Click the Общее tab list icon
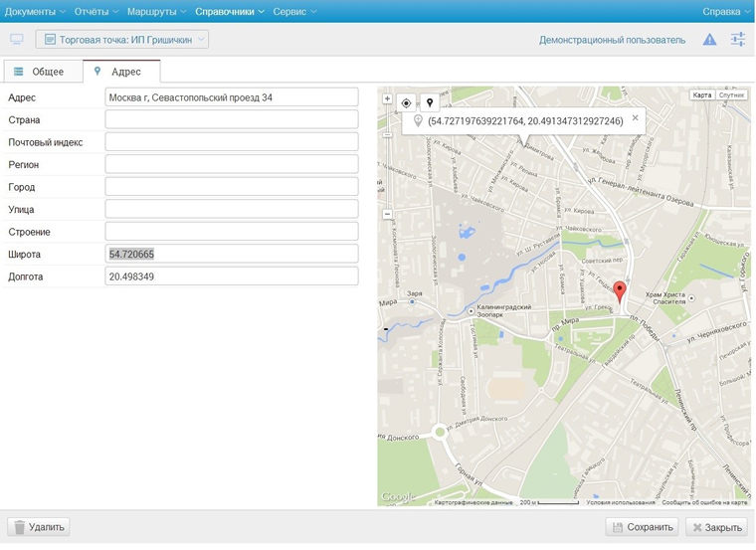This screenshot has height=550, width=756. (x=18, y=72)
